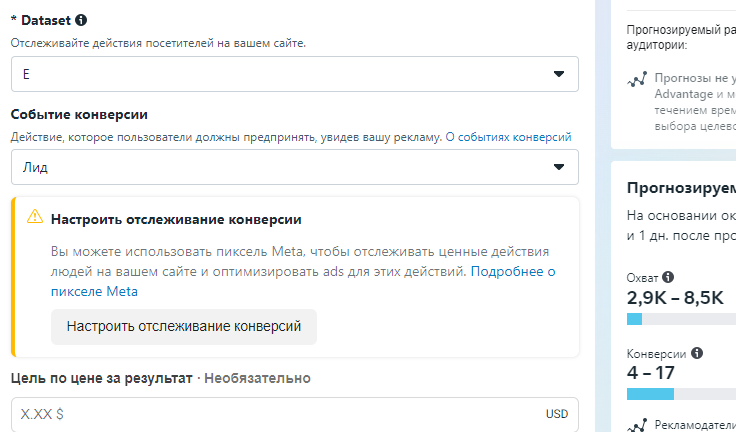736x432 pixels.
Task: Focus the X.XX $ cost goal field
Action: [x=295, y=415]
